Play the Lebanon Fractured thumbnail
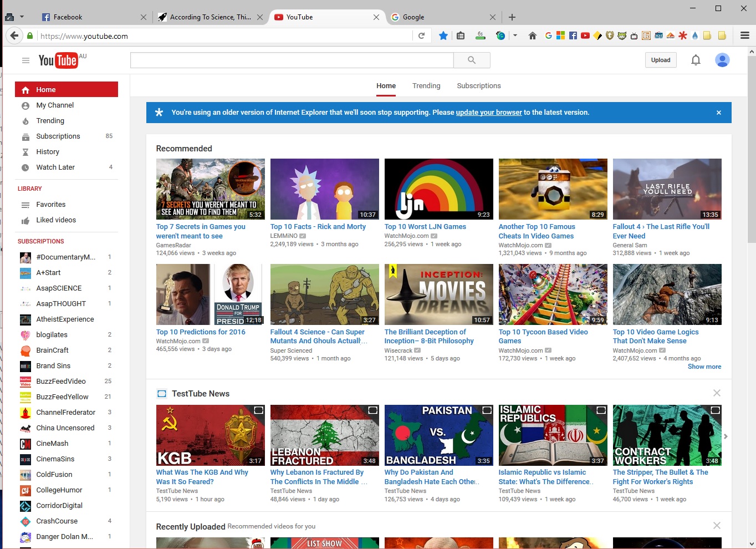The image size is (756, 549). tap(325, 435)
